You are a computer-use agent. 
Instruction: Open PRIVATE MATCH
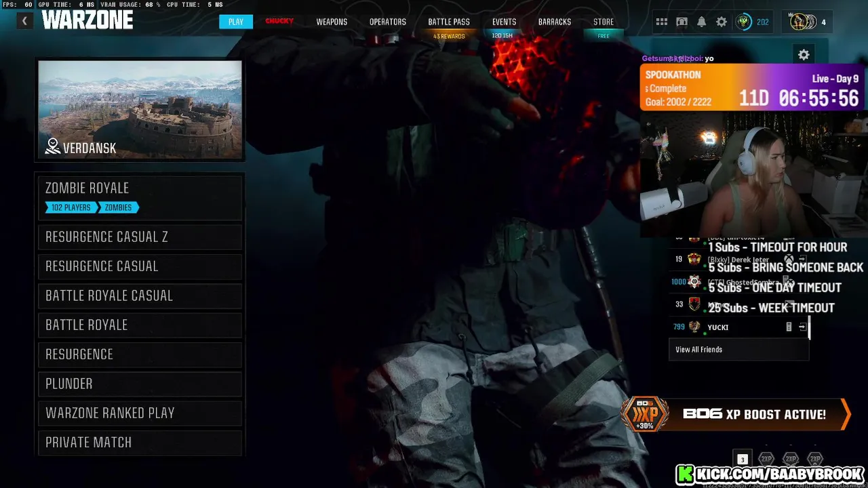pyautogui.click(x=140, y=442)
